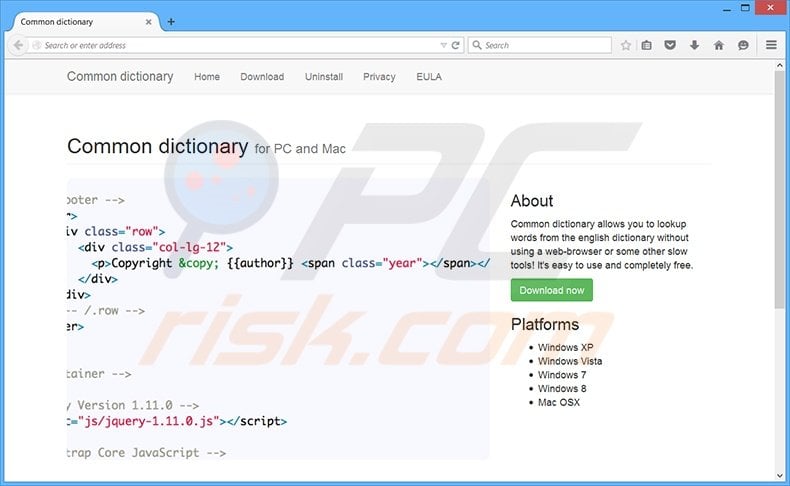Click the Platforms heading
Screen dimensions: 790x486
pyautogui.click(x=545, y=324)
